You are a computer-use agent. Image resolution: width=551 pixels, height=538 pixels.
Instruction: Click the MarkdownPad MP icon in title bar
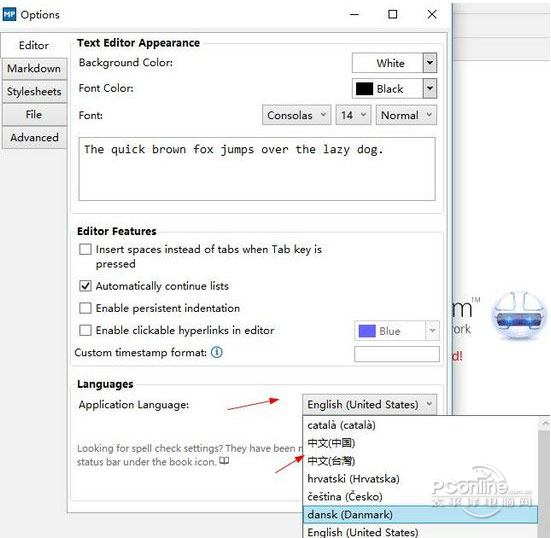click(9, 14)
